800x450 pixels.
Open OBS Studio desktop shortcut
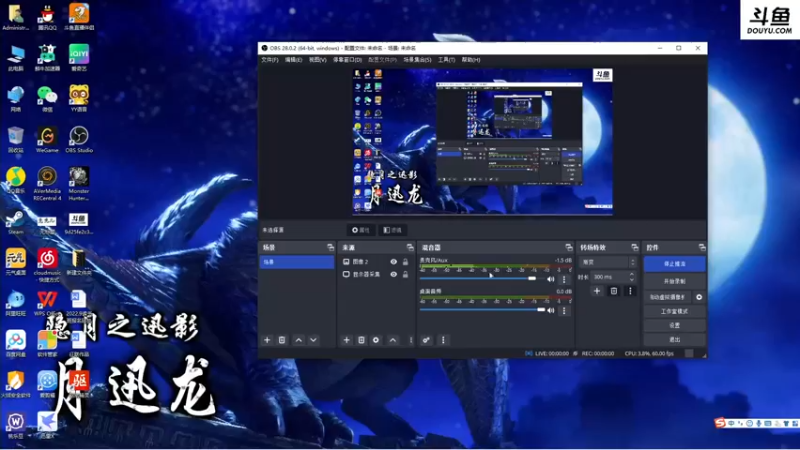pos(79,139)
